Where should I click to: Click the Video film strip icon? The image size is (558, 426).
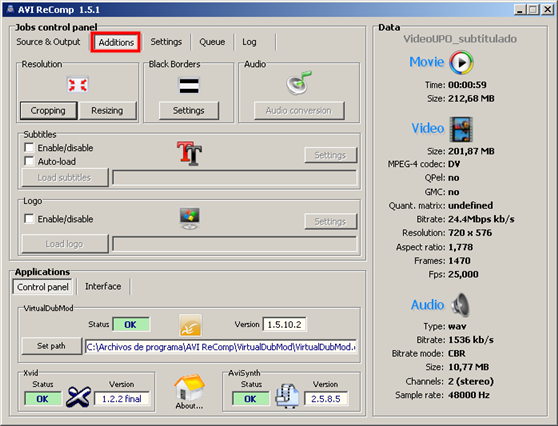coord(461,129)
